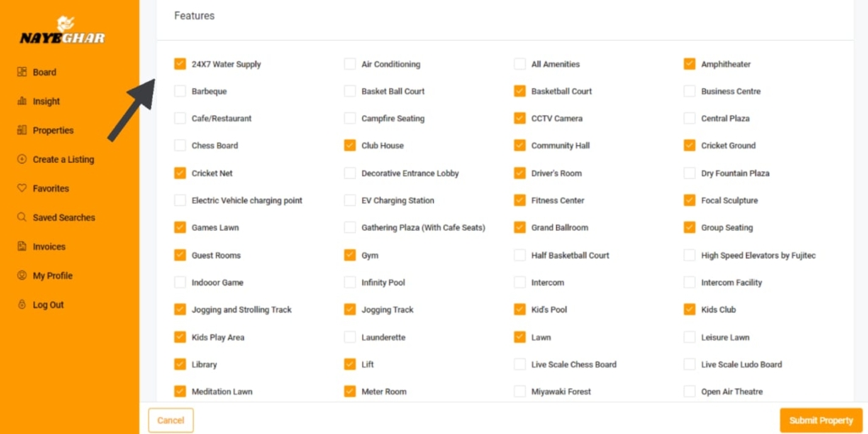Untick the Basketball Court checkbox

(520, 91)
